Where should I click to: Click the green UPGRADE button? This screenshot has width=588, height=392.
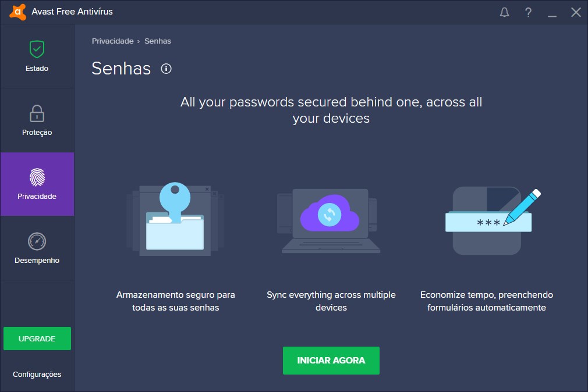(37, 338)
